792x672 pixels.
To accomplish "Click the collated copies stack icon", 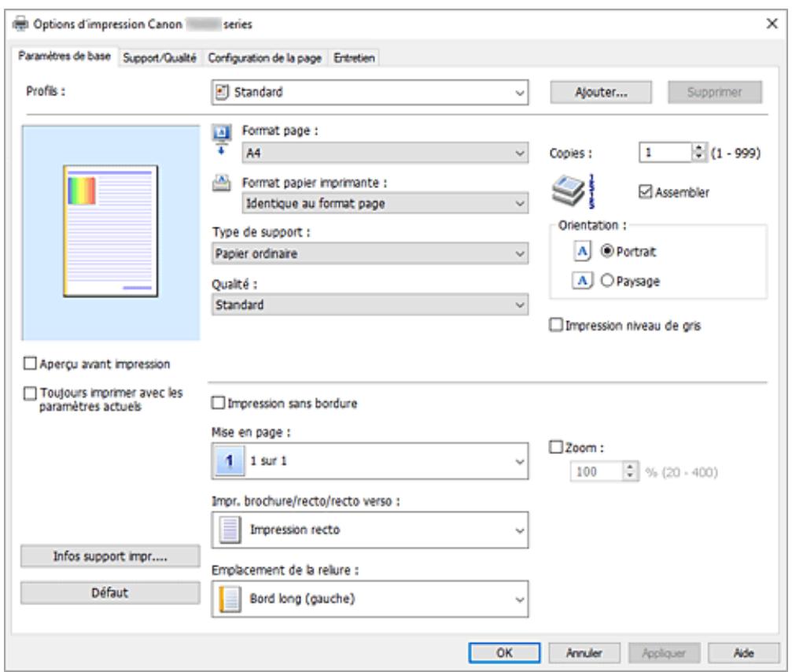I will coord(573,191).
